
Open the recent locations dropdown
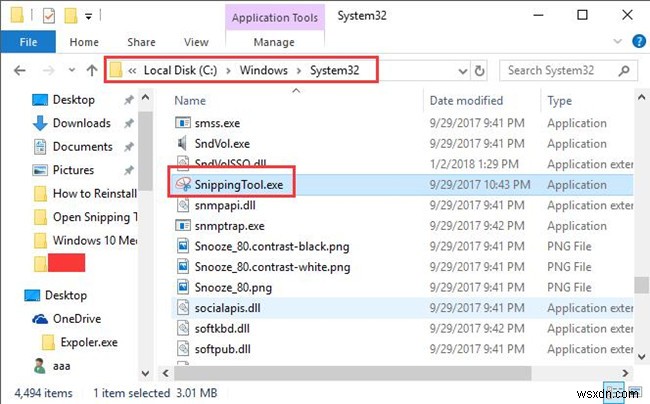pos(72,70)
